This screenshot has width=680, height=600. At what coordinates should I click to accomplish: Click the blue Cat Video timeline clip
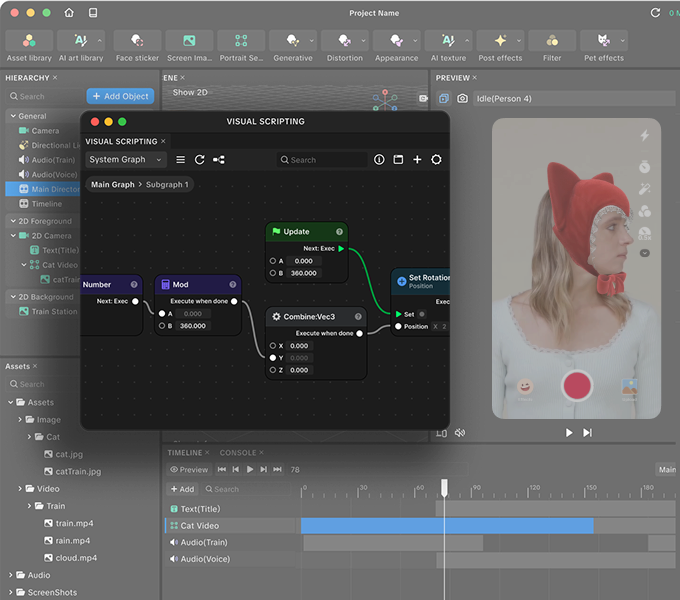point(447,525)
